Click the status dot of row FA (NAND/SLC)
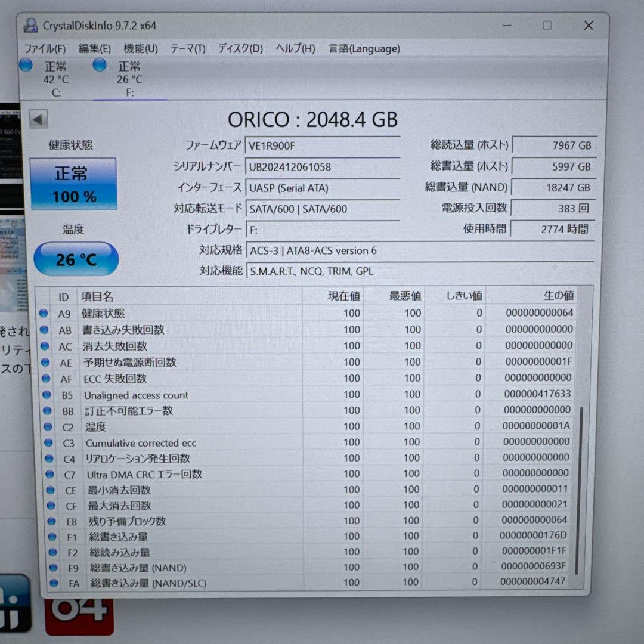This screenshot has height=644, width=644. [54, 583]
